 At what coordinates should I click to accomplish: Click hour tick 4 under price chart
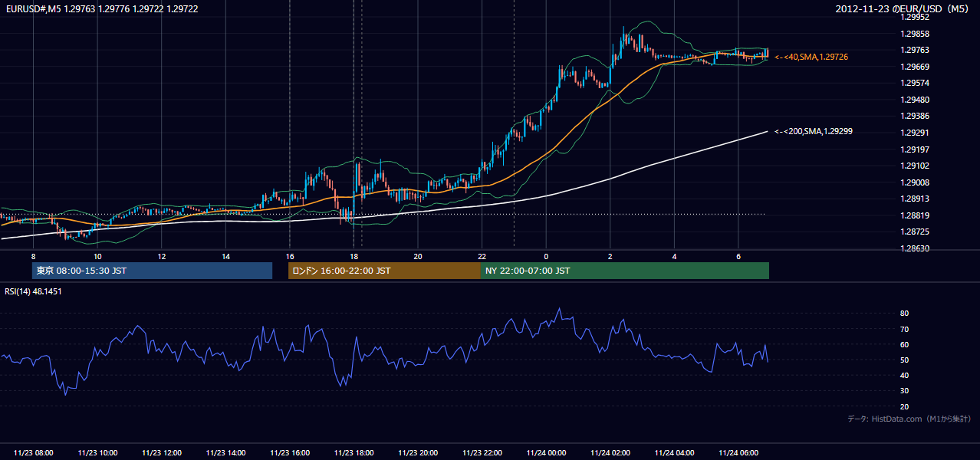click(674, 256)
